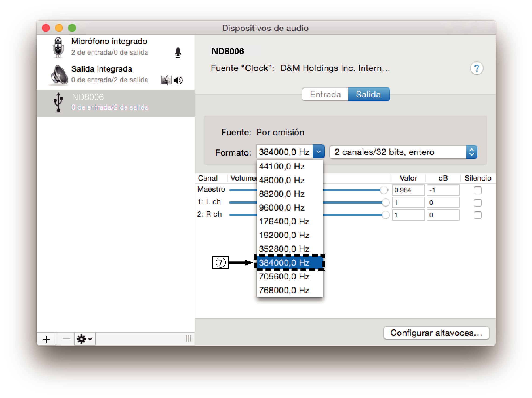Click microphone input indicator icon

click(x=178, y=53)
